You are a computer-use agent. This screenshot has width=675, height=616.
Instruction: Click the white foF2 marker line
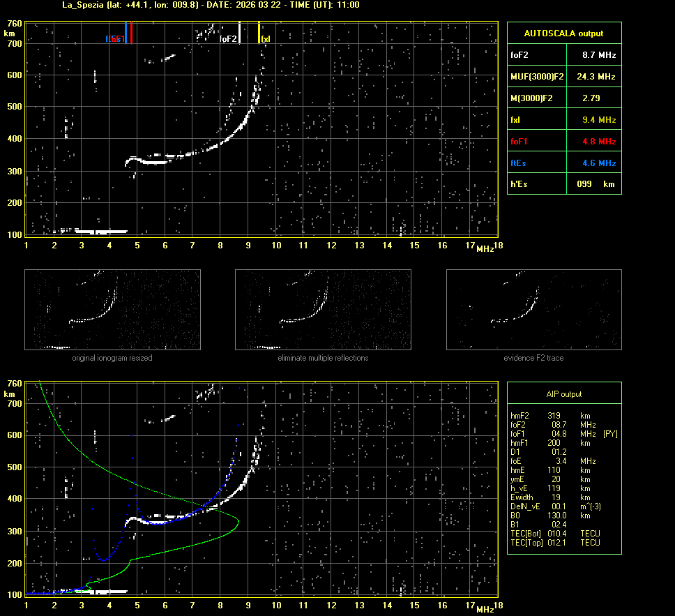[x=239, y=33]
